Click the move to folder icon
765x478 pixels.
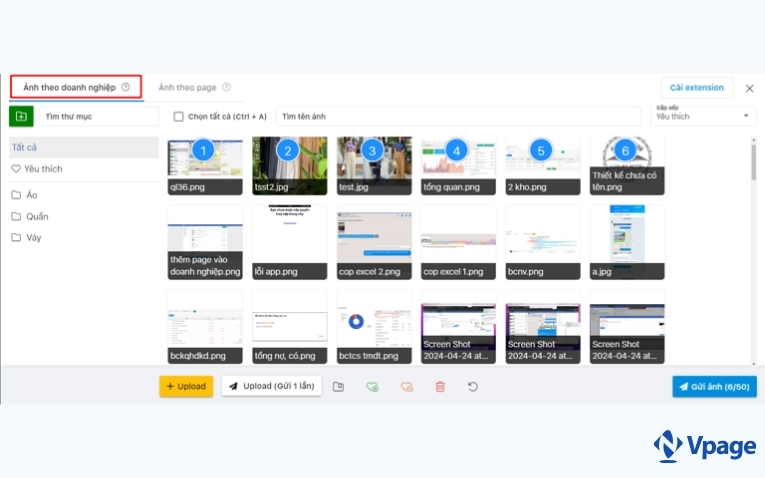339,386
